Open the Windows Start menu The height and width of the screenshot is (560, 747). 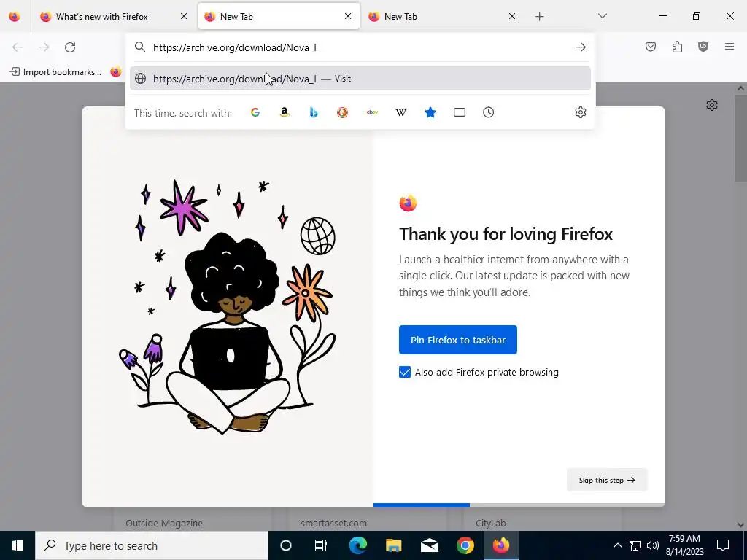click(x=18, y=545)
